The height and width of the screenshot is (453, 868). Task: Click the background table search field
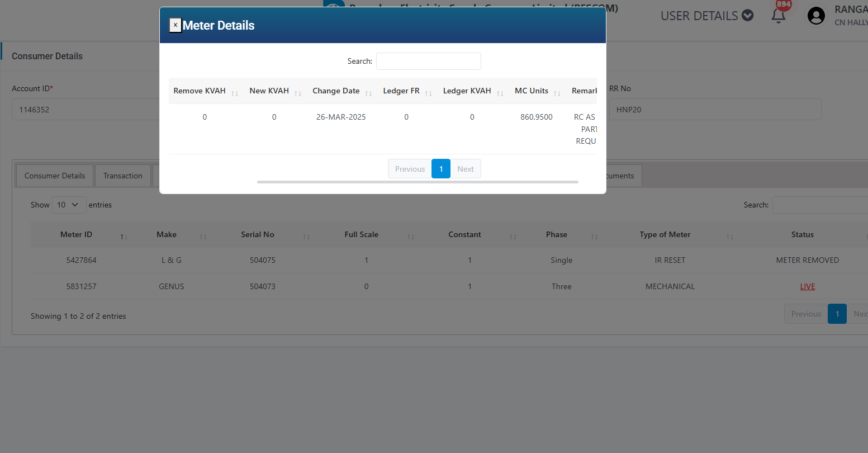coord(820,205)
